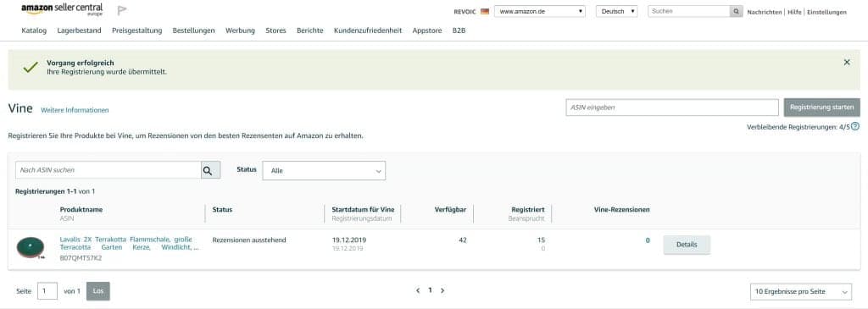Viewport: 868px width, 309px height.
Task: Open the Lavalis Terrakotta Flammschale product link
Action: click(x=128, y=244)
